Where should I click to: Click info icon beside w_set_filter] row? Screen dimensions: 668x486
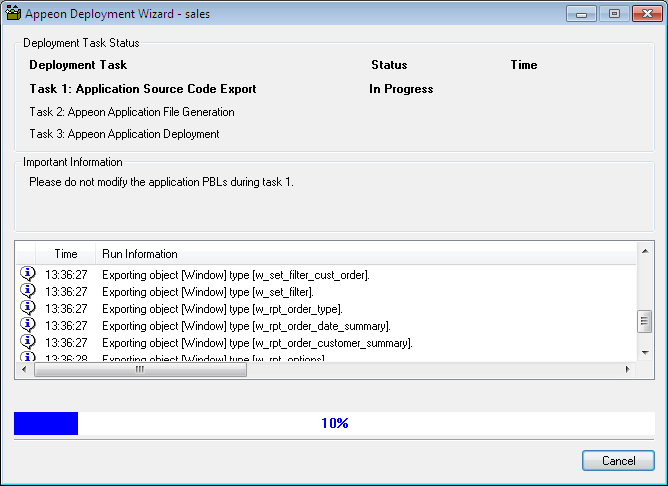pyautogui.click(x=28, y=291)
